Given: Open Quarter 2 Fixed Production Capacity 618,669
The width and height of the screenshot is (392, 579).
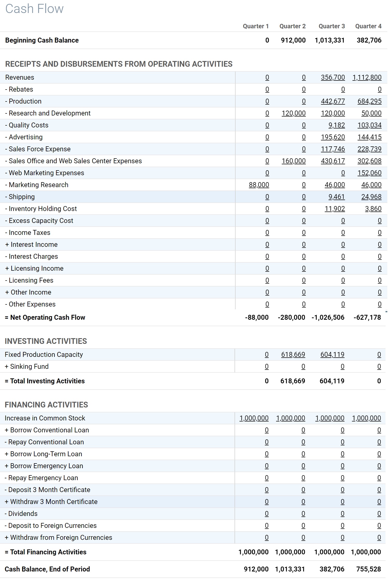Looking at the screenshot, I should point(293,355).
